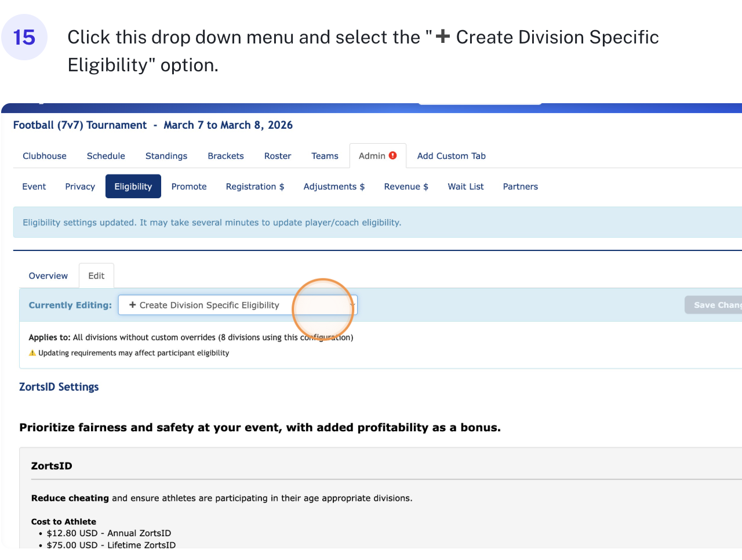Screen dimensions: 742x560
Task: Open the Revenue $ section
Action: (x=406, y=187)
